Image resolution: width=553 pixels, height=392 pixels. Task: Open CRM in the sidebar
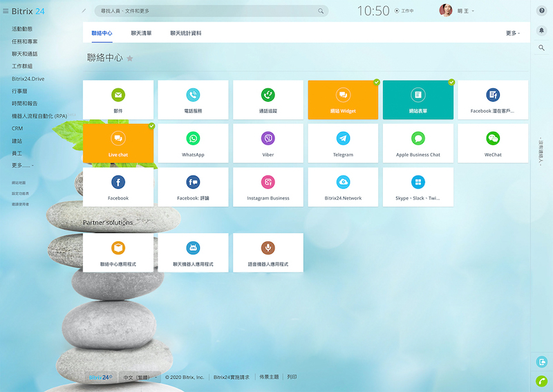pos(17,129)
